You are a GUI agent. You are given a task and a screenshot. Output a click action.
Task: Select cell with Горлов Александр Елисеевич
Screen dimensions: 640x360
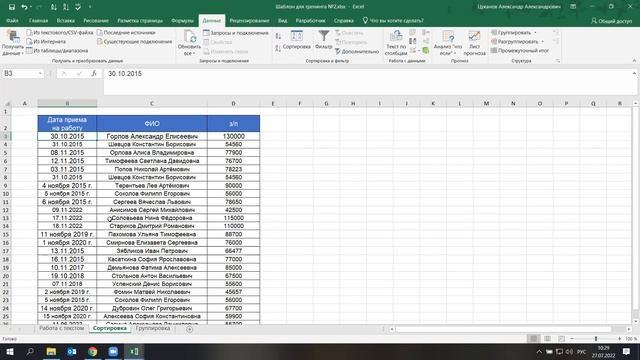tap(152, 136)
